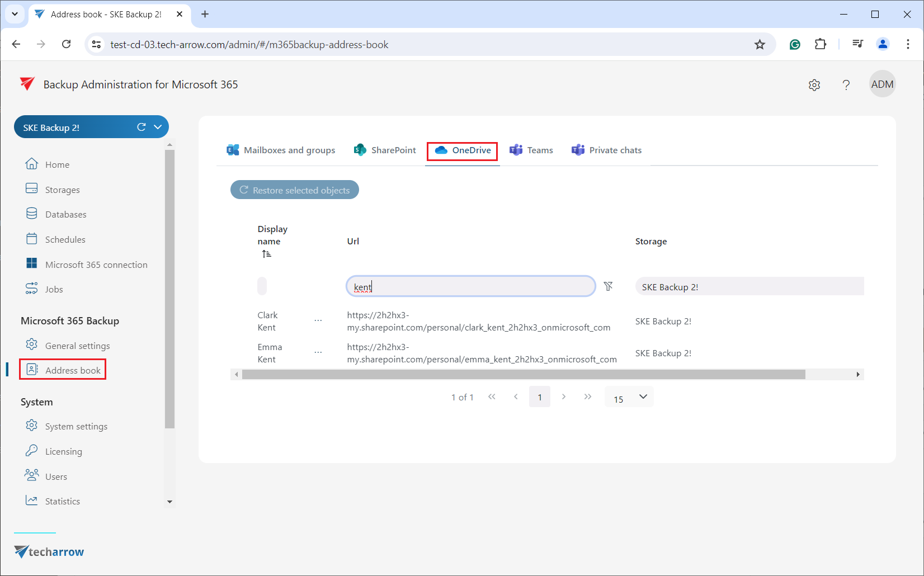Open help via the question mark icon
Viewport: 924px width, 576px height.
846,85
